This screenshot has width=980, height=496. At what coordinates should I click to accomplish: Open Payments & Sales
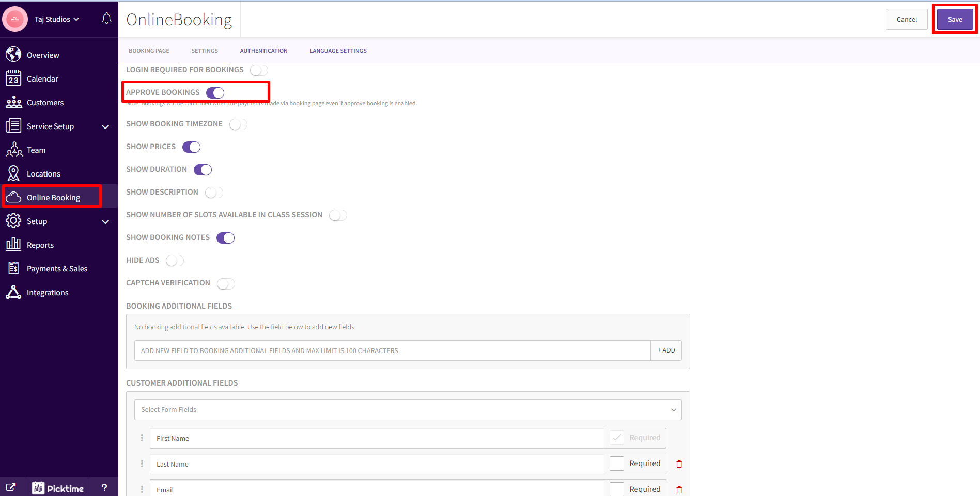click(57, 268)
